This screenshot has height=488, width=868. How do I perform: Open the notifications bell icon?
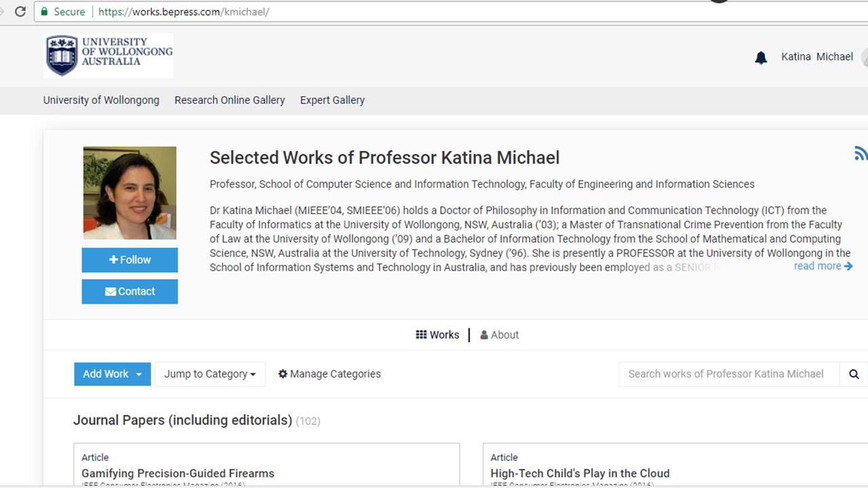761,58
